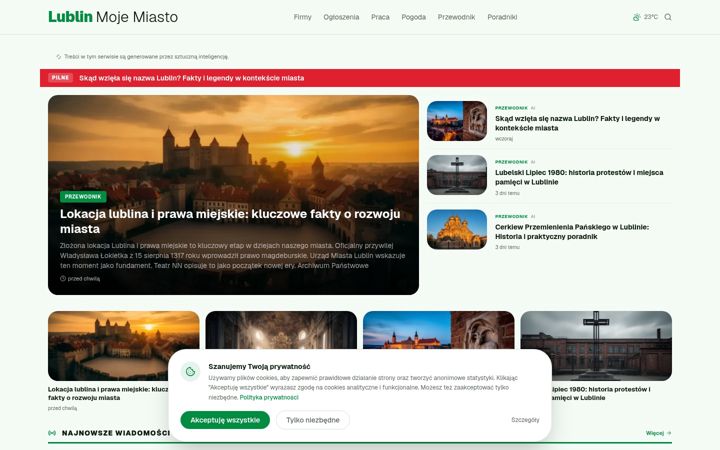Select Przewodnik in the navigation
This screenshot has width=720, height=450.
coord(456,17)
